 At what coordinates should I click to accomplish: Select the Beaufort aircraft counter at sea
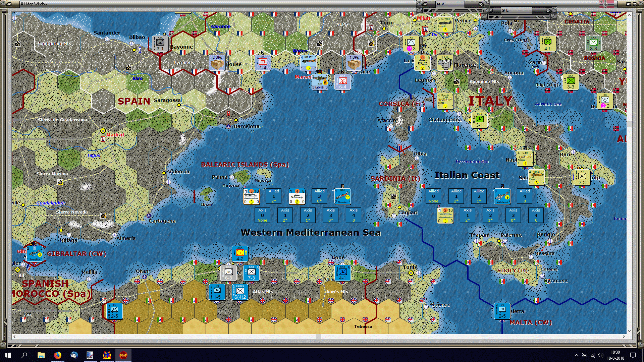(342, 196)
